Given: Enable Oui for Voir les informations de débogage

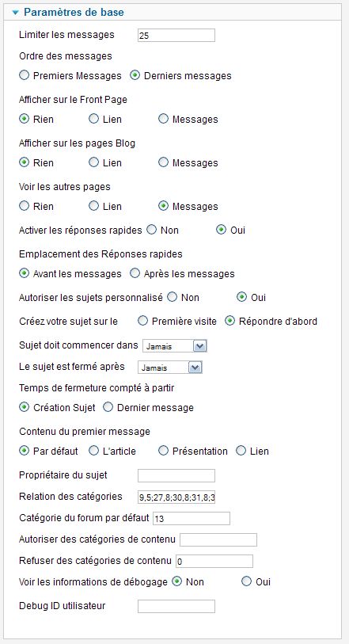Looking at the screenshot, I should click(246, 581).
